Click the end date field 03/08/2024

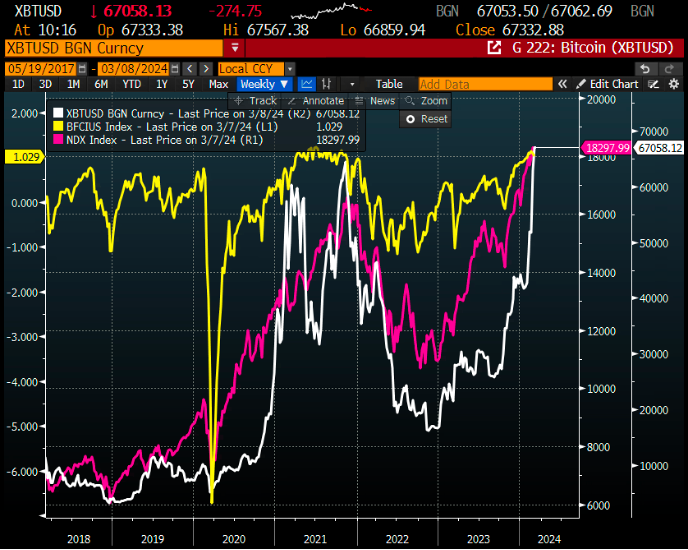tap(134, 69)
